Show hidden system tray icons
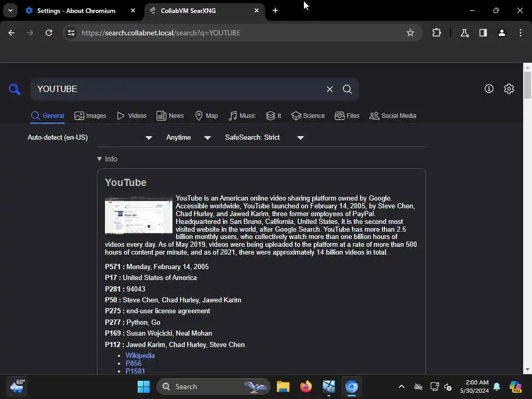Viewport: 532px width, 399px height. [x=402, y=387]
